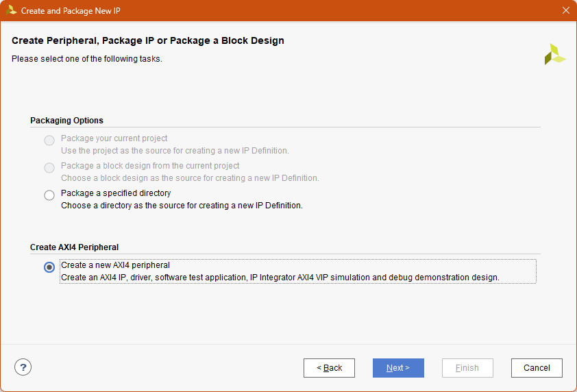Screen dimensions: 577x392
Task: Go back with the Back button
Action: 329,368
